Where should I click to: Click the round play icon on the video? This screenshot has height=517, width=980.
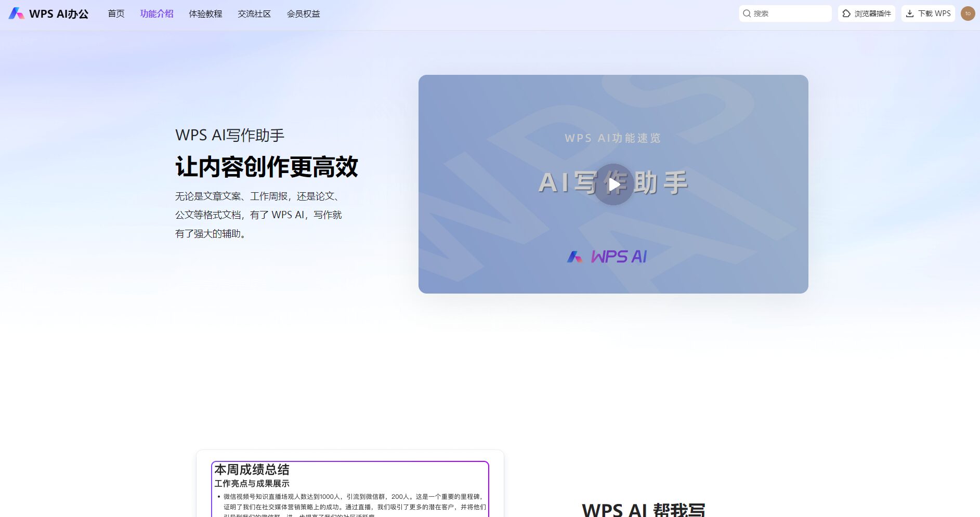[613, 184]
